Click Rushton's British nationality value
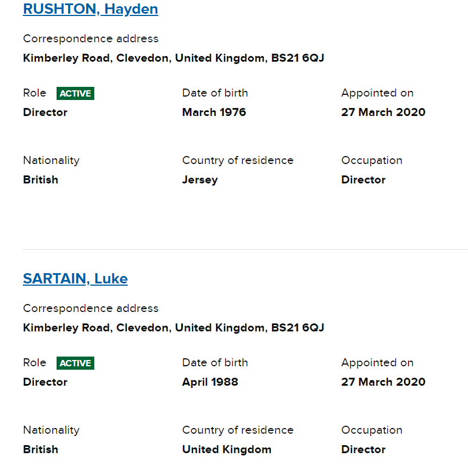Viewport: 468px width, 476px height. (x=41, y=180)
